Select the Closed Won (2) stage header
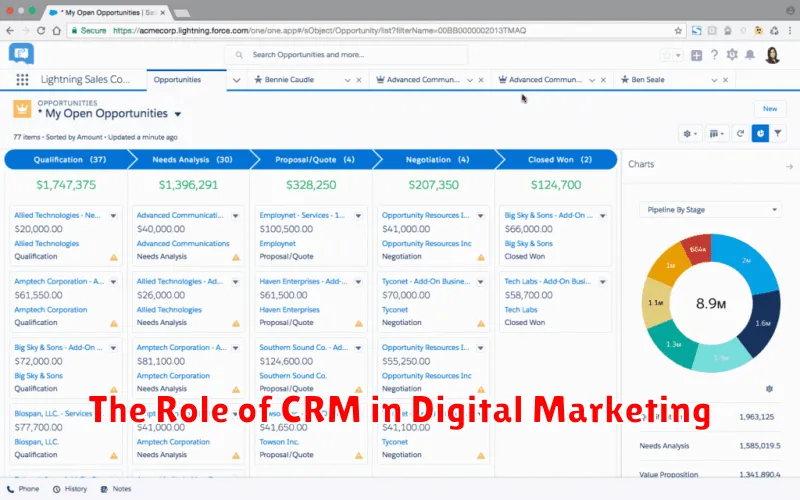The image size is (800, 500). click(559, 160)
